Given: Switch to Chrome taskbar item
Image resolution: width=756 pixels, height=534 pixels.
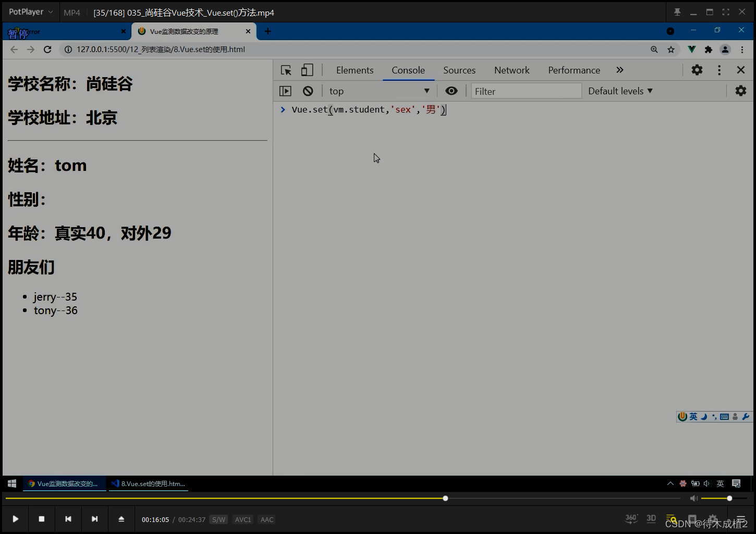Looking at the screenshot, I should [x=65, y=483].
